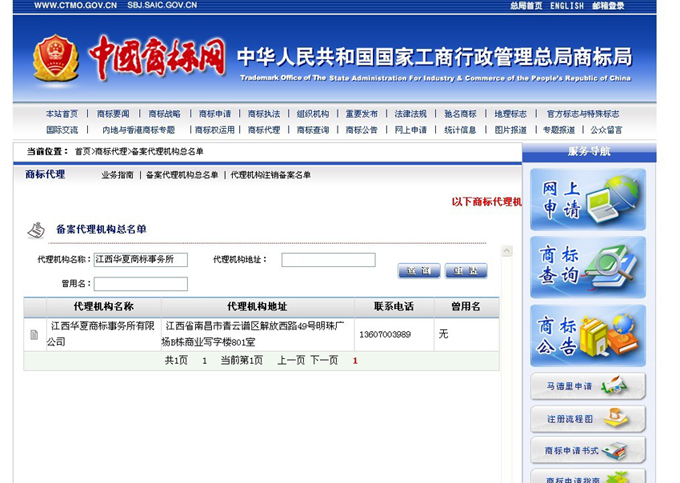Click the 查询 search button

(x=418, y=271)
